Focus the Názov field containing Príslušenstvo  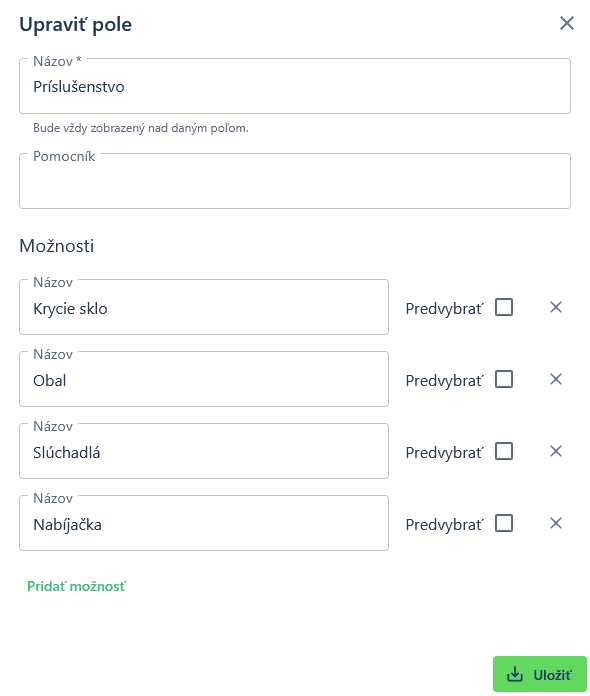(x=295, y=86)
